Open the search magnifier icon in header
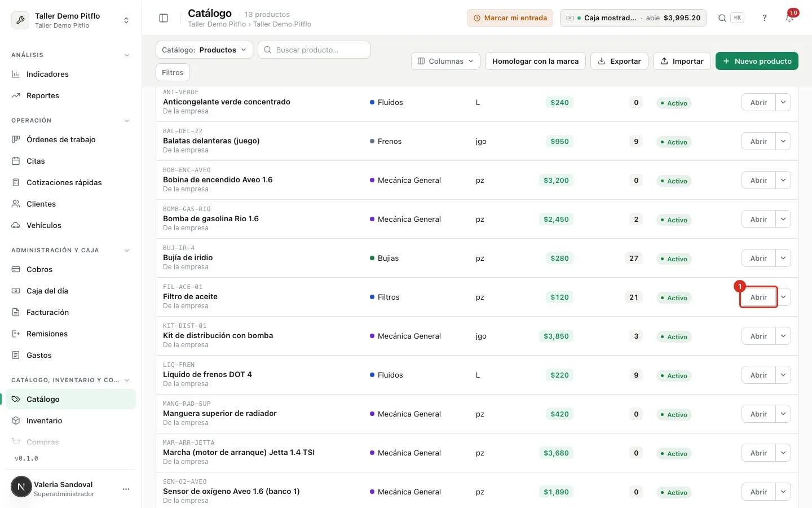This screenshot has width=812, height=508. (x=722, y=18)
